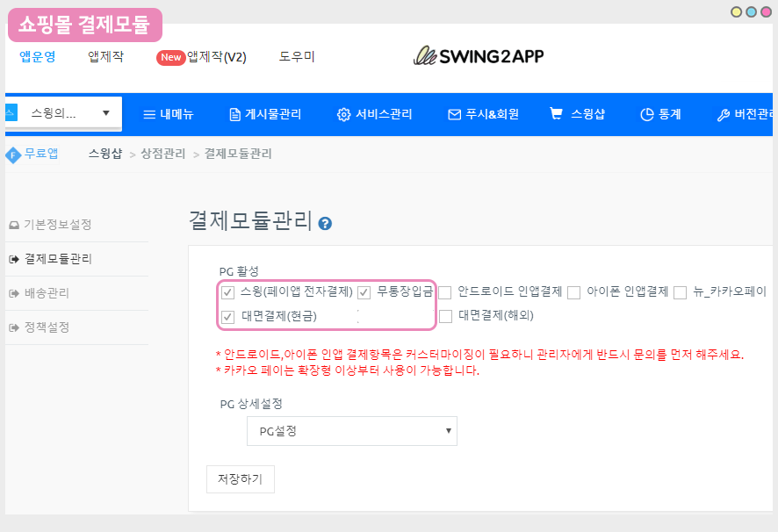Open 게시물관리 document menu
The height and width of the screenshot is (532, 778).
point(264,114)
